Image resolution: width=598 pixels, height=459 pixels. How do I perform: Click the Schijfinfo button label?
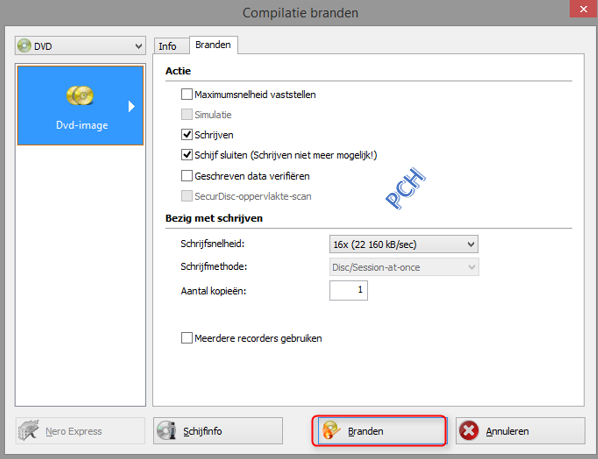203,431
